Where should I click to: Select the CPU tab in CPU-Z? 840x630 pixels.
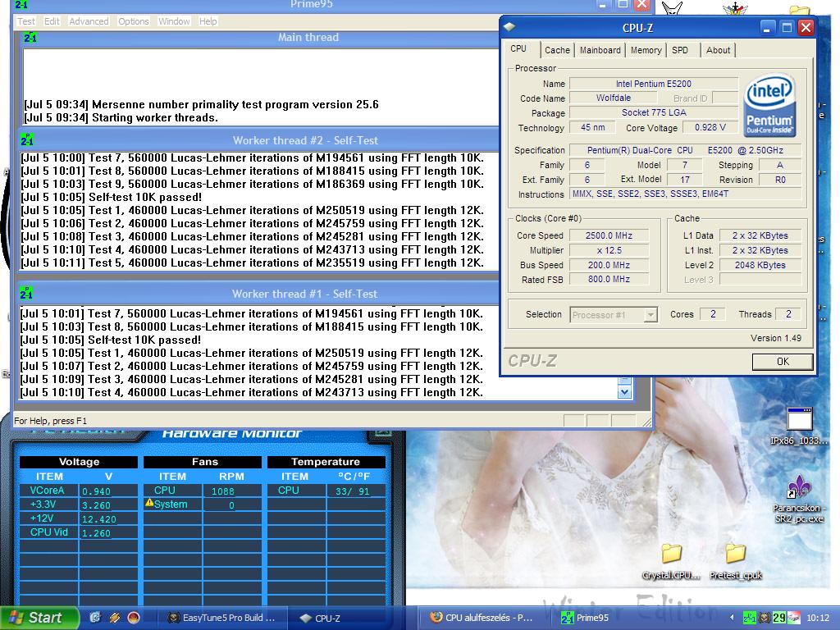[518, 48]
